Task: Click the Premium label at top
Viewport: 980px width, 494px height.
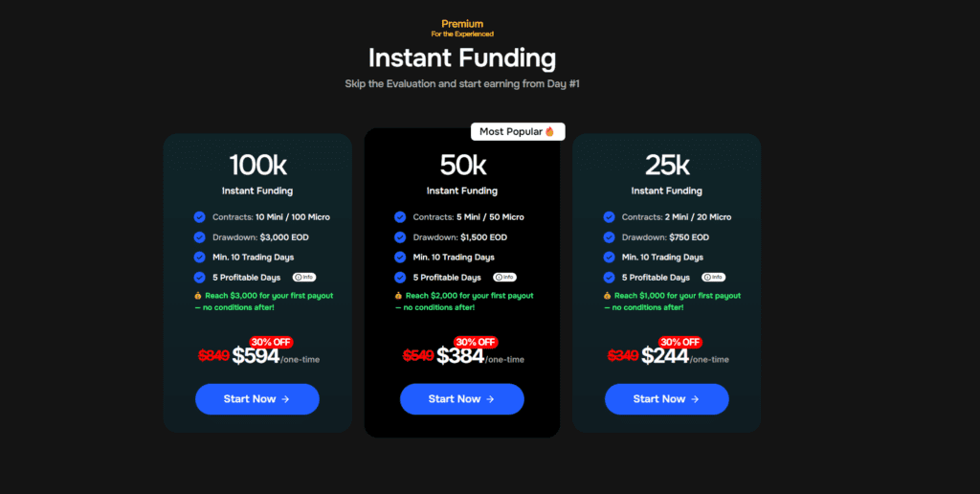Action: (462, 23)
